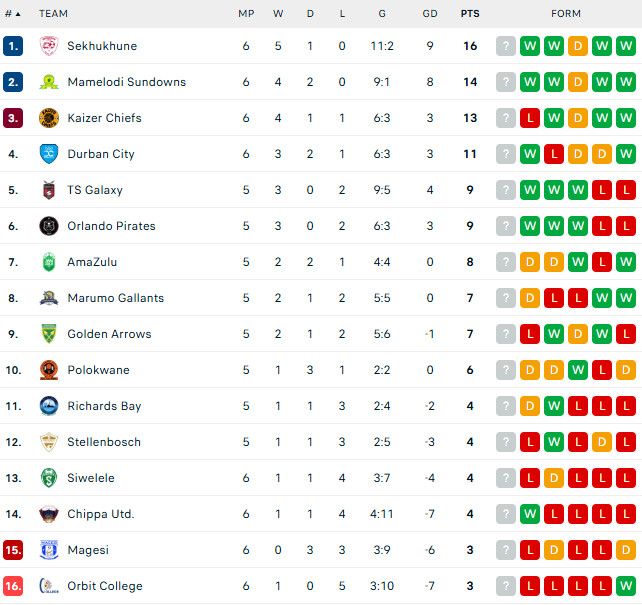Viewport: 642px width, 605px height.
Task: Click the AmaZulu green shield logo
Action: 48,262
